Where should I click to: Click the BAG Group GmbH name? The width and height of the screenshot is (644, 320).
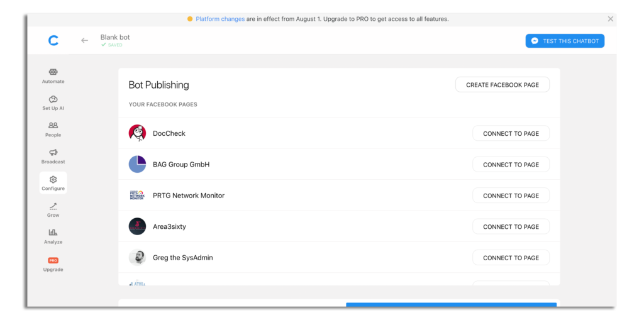point(181,165)
